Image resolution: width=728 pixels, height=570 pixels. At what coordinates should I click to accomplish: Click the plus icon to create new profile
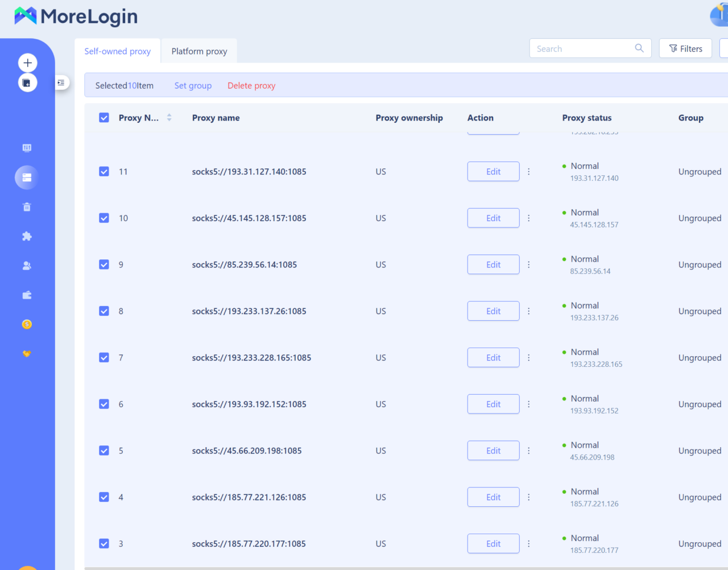pos(27,63)
